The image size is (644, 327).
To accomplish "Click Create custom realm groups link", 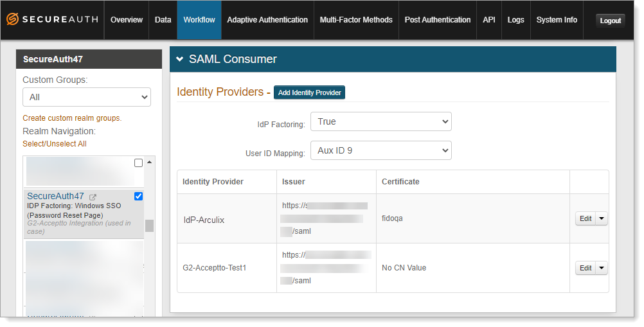I will [x=72, y=118].
